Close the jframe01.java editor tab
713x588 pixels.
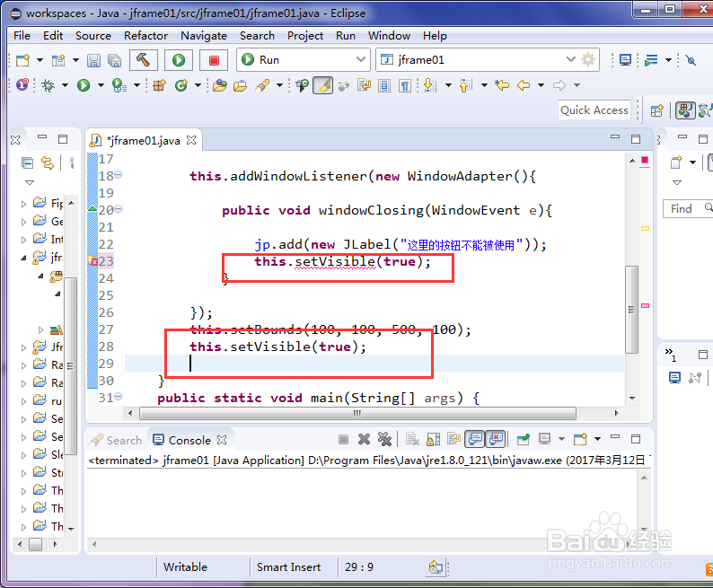tap(191, 140)
